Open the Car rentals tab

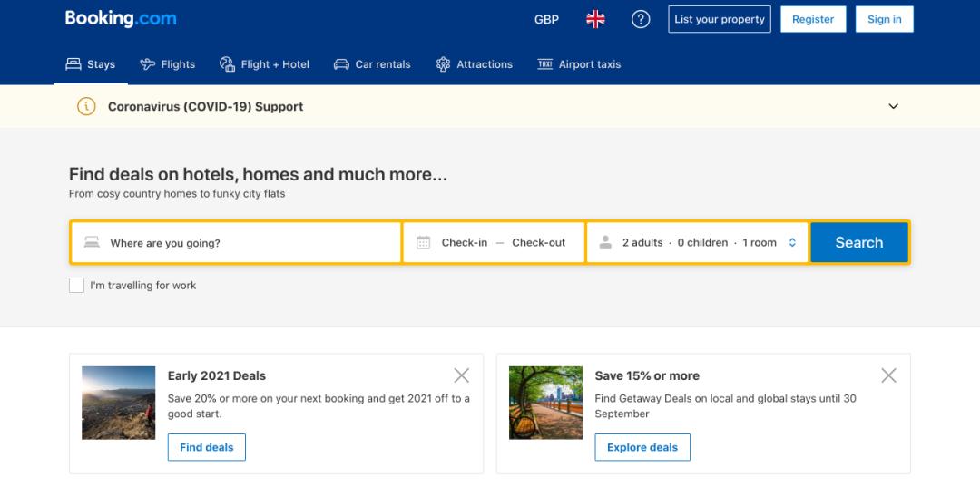pyautogui.click(x=372, y=64)
